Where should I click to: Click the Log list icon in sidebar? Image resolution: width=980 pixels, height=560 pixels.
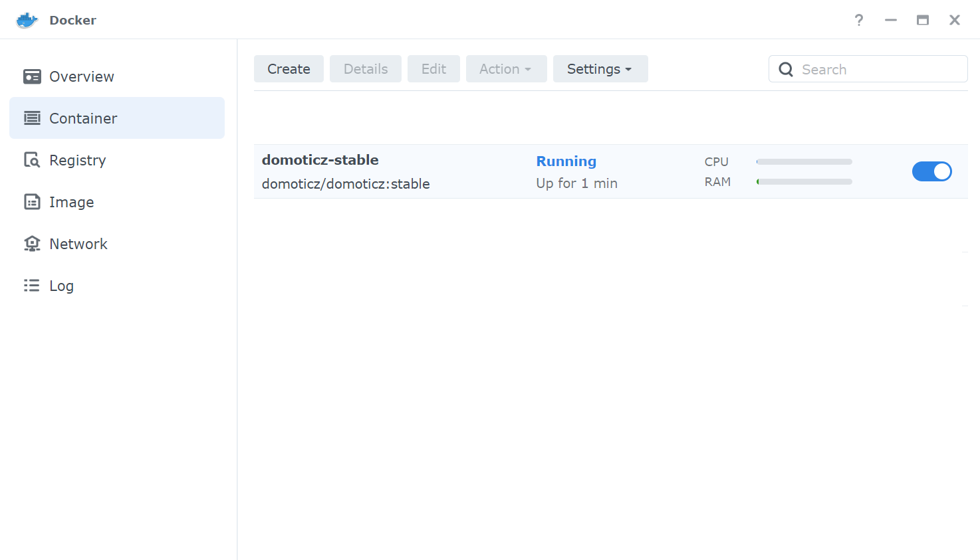point(32,286)
